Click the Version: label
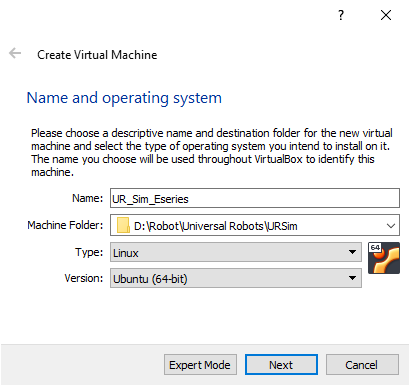 pos(84,278)
